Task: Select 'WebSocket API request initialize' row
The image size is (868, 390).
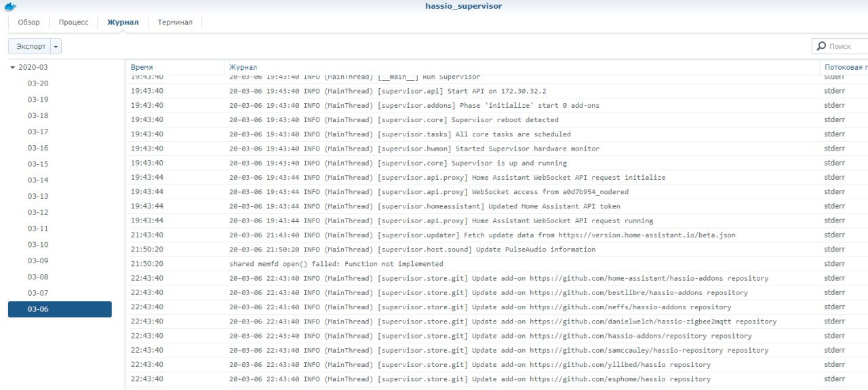Action: click(x=496, y=177)
